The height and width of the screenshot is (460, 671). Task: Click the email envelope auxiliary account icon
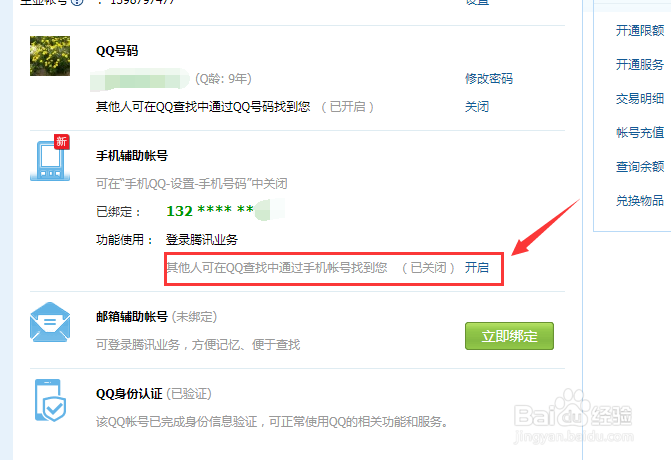50,322
